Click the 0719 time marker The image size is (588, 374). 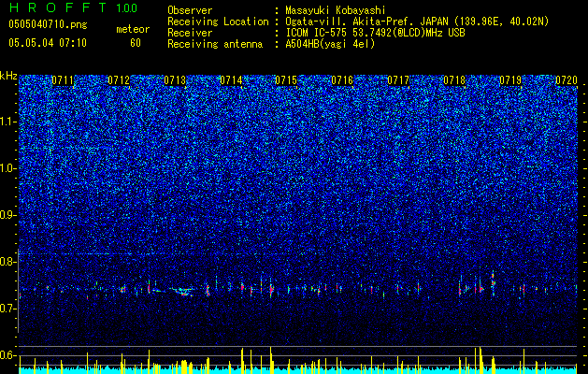(510, 80)
